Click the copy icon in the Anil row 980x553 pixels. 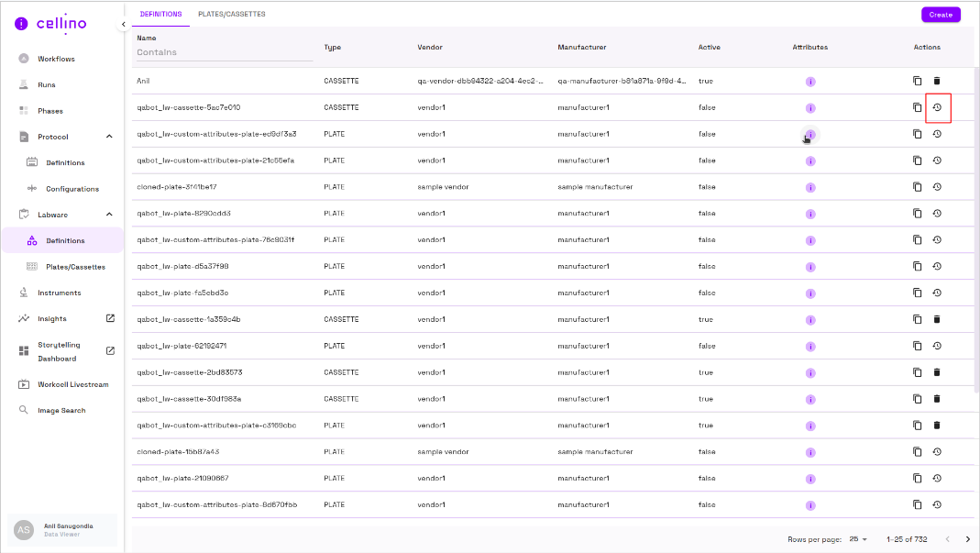pyautogui.click(x=917, y=82)
